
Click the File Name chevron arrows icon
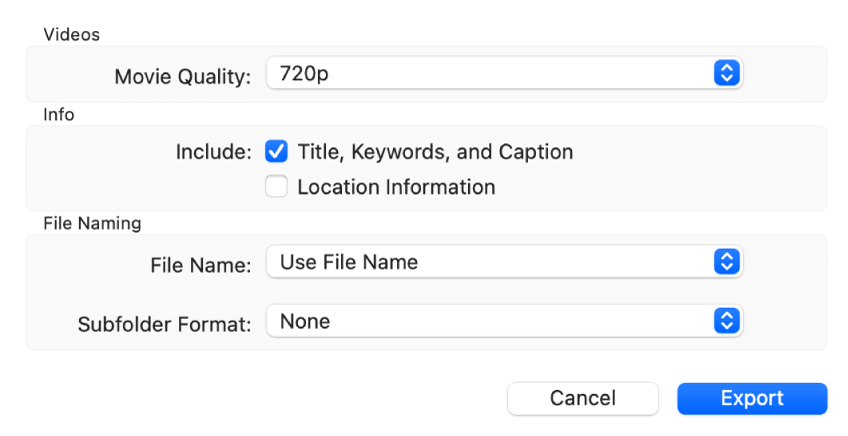[727, 262]
